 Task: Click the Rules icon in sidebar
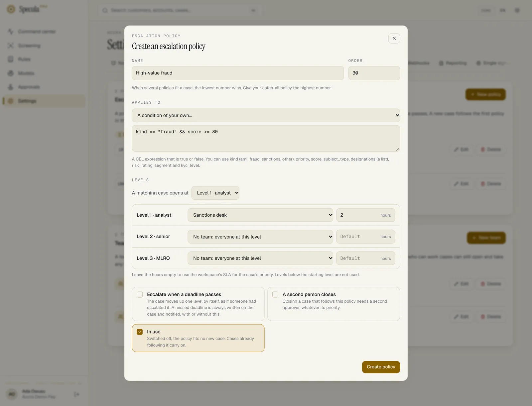pos(11,59)
